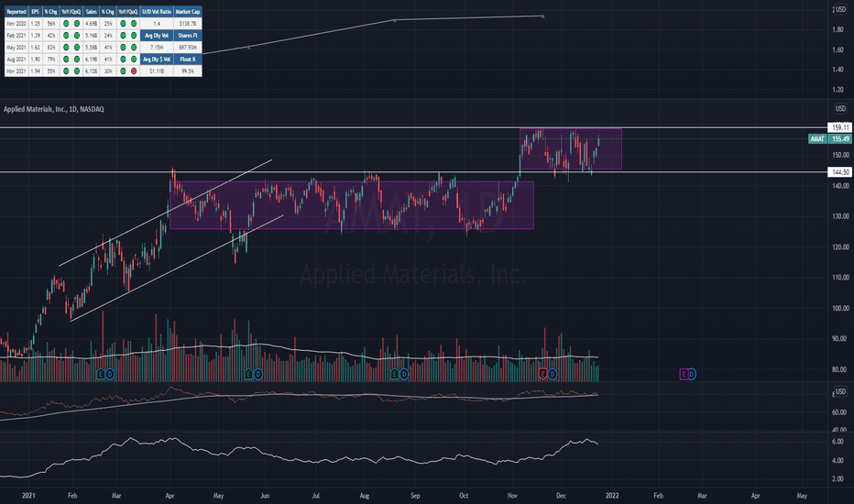Click the Shares Fl header
This screenshot has width=854, height=504.
coord(187,36)
